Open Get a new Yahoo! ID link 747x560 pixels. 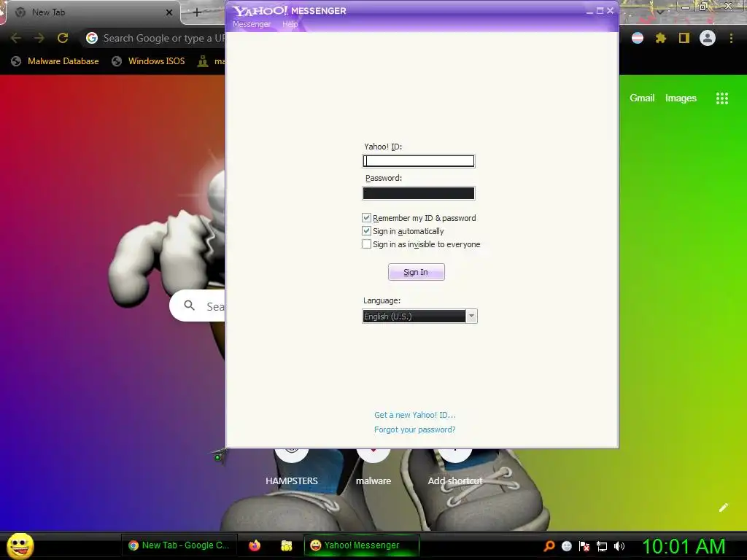tap(414, 415)
